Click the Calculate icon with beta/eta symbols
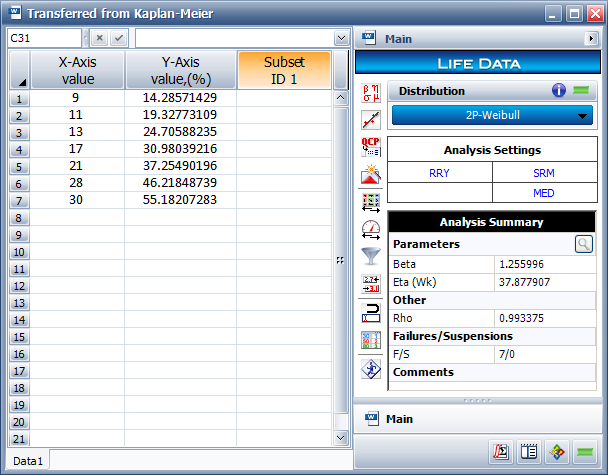608x475 pixels. pyautogui.click(x=371, y=96)
